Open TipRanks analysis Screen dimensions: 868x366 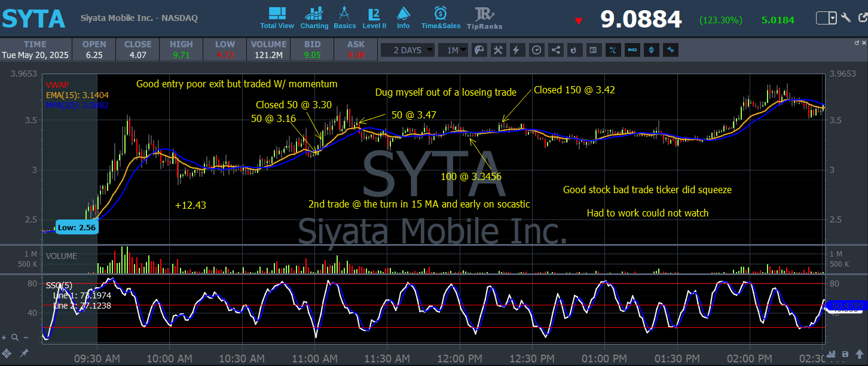click(x=484, y=18)
